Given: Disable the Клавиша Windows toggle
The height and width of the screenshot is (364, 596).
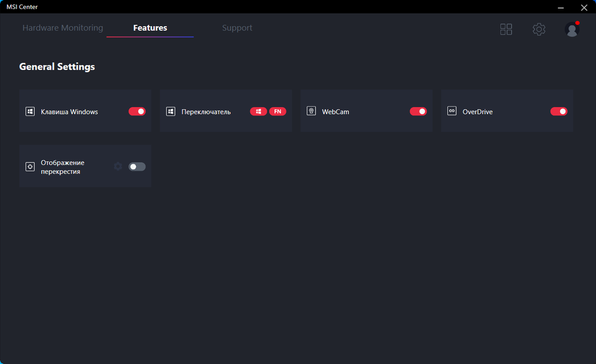Looking at the screenshot, I should (137, 112).
